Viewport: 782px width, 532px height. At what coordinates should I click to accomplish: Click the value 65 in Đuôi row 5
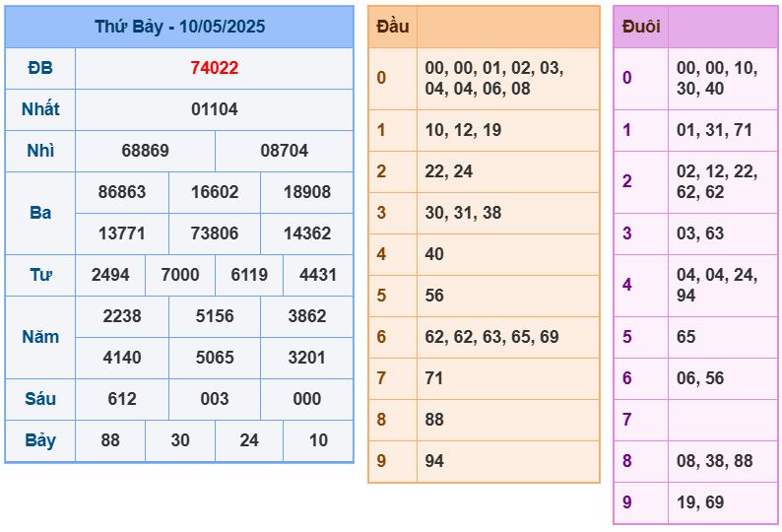click(686, 337)
